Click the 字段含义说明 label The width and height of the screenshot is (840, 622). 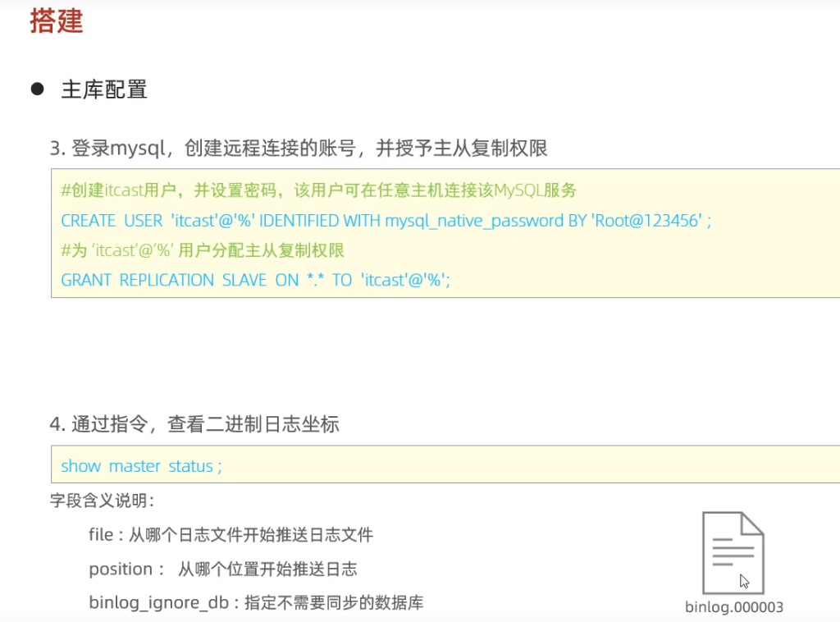(103, 500)
